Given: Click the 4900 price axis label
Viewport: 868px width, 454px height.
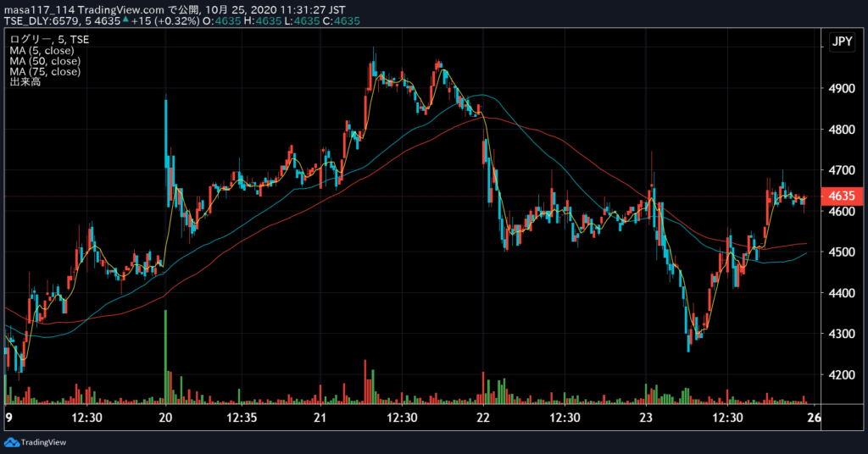Looking at the screenshot, I should point(842,88).
